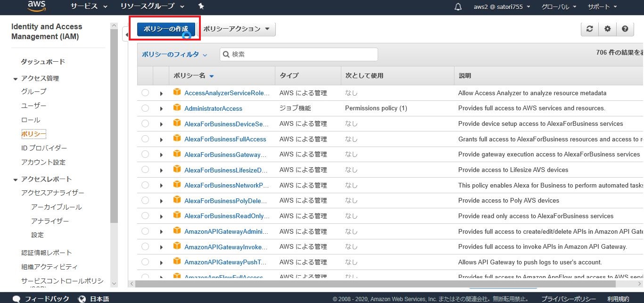Screen dimensions: 644x303
Task: Open the AlexaForBusinessFullAccess policy link
Action: tap(225, 139)
